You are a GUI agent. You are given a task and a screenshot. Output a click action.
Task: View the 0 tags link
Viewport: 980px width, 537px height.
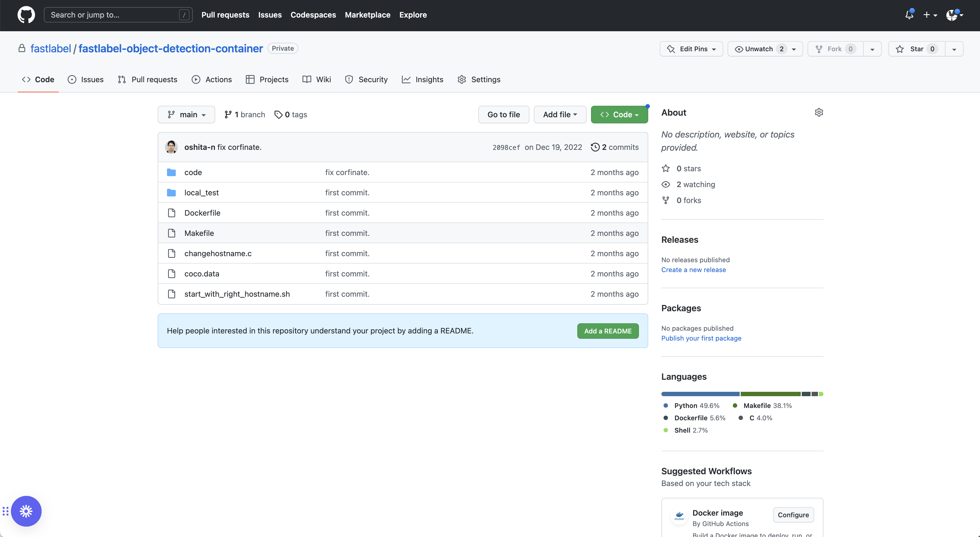tap(291, 115)
